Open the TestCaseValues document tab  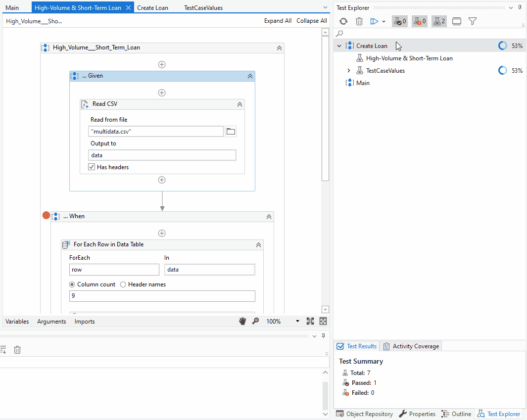click(203, 7)
